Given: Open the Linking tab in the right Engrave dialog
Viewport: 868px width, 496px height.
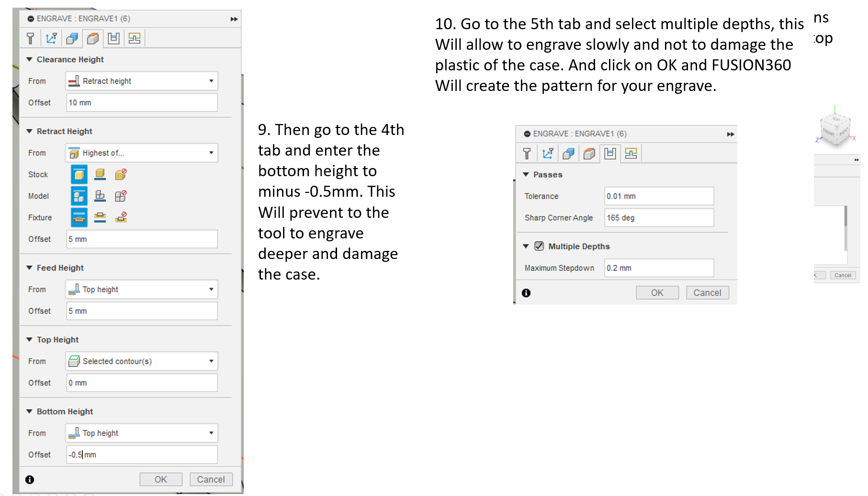Looking at the screenshot, I should click(x=631, y=153).
